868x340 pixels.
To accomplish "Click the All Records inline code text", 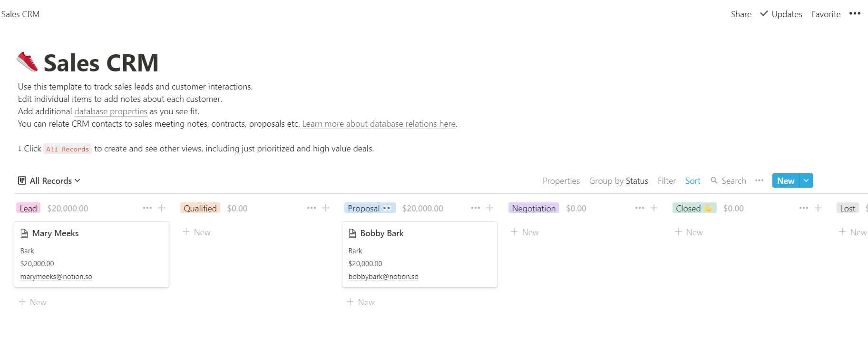I will [68, 149].
